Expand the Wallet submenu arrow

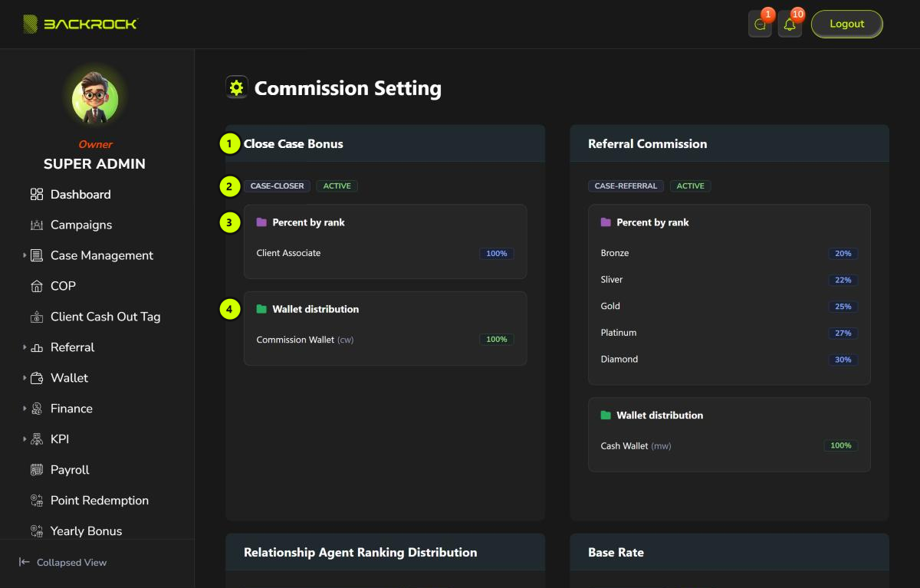point(25,378)
